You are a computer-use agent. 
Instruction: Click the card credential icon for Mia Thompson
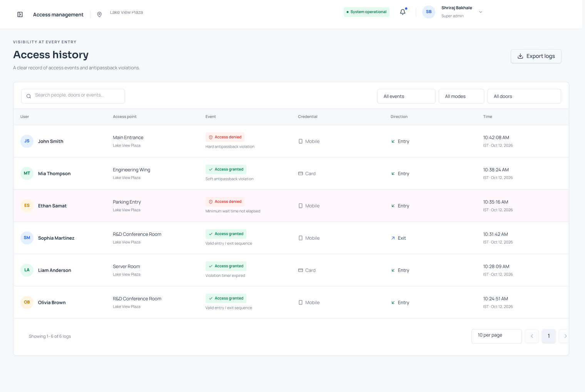301,173
